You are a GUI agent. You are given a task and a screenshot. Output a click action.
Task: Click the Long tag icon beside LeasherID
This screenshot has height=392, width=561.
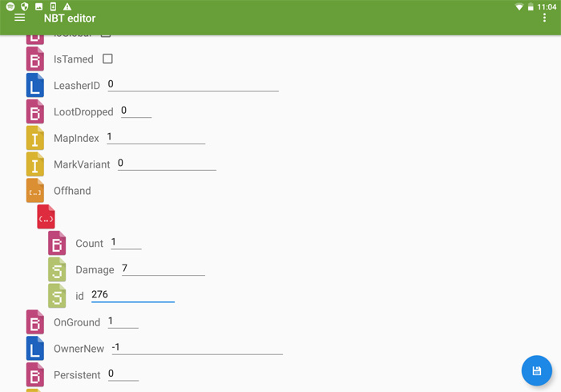tap(35, 85)
